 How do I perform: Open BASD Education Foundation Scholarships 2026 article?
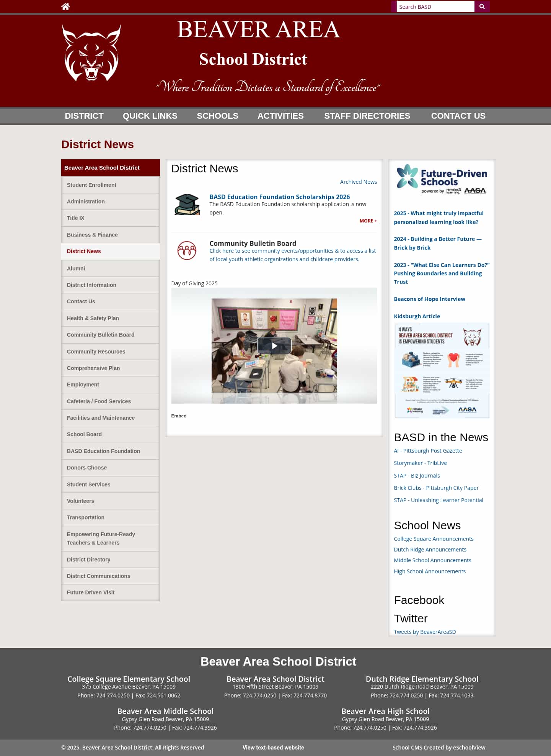(x=280, y=197)
